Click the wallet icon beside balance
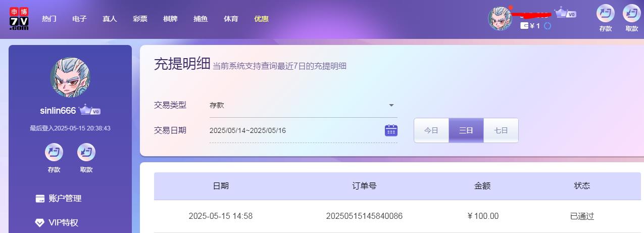 524,26
